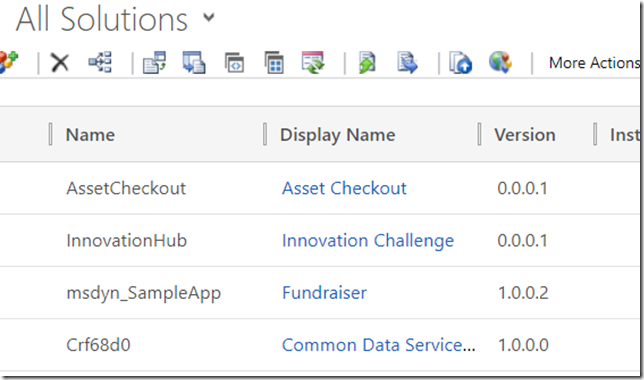This screenshot has height=380, width=644.
Task: Select the InnovationHub name cell
Action: (x=126, y=240)
